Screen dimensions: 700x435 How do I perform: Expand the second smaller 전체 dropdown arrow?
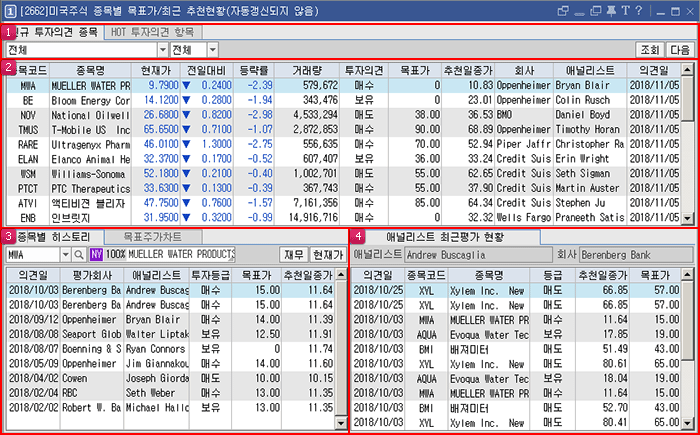[x=212, y=50]
